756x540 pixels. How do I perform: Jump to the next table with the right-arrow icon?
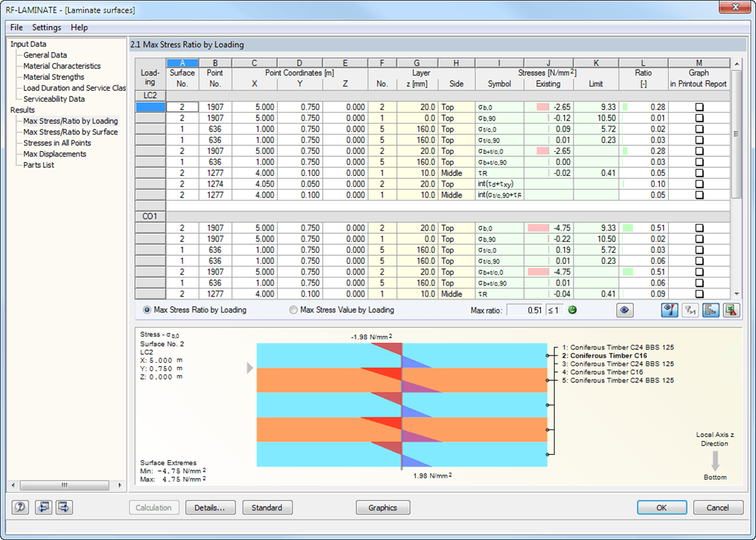point(63,507)
